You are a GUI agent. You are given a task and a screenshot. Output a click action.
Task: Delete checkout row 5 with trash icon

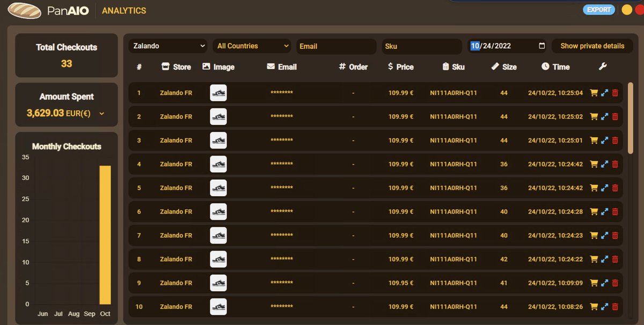tap(615, 188)
